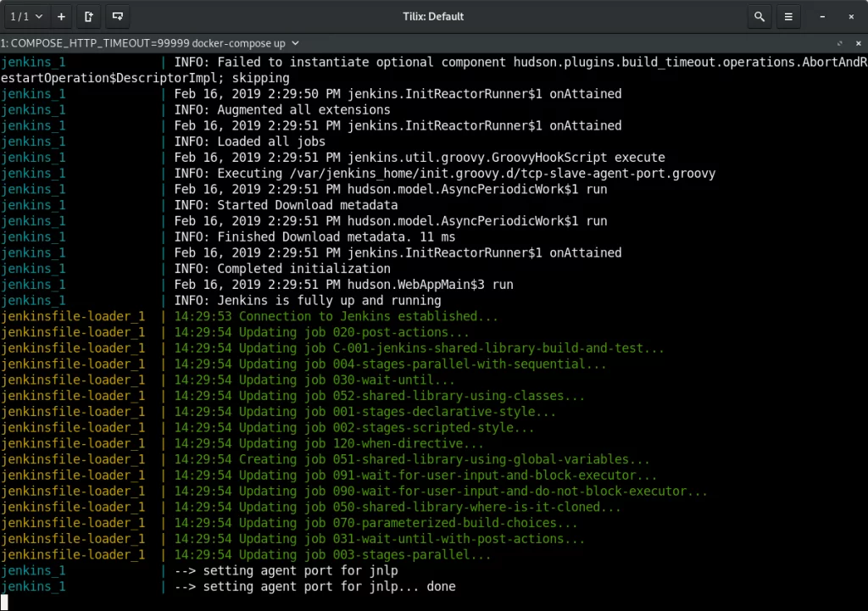The width and height of the screenshot is (868, 611).
Task: Maximize the terminal pane icon
Action: coord(840,43)
